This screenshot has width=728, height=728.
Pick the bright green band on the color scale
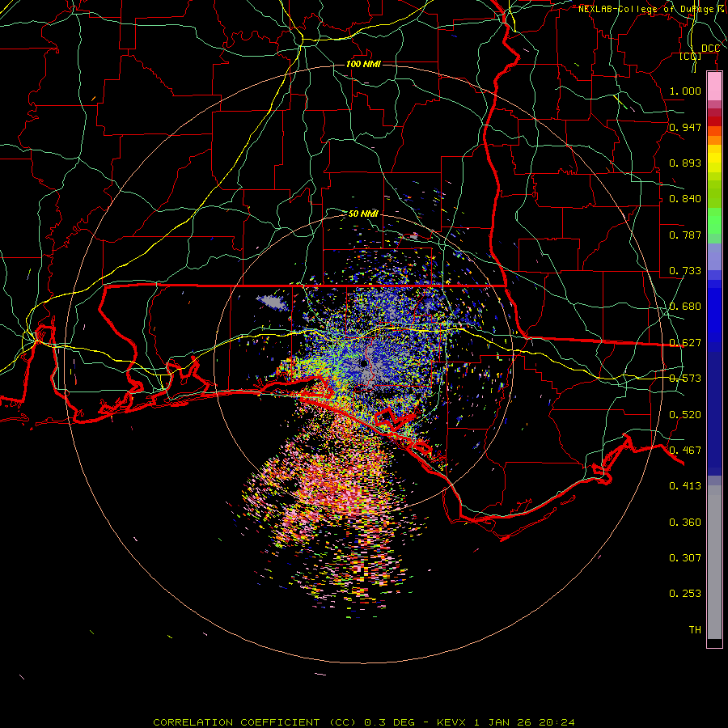point(714,221)
